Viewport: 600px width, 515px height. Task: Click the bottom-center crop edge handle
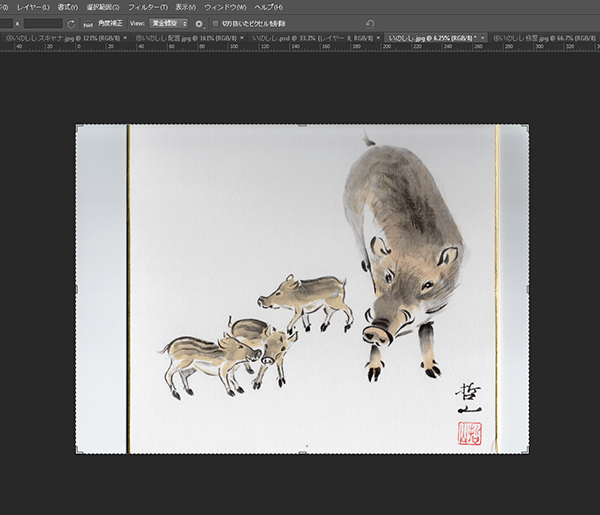tap(302, 453)
